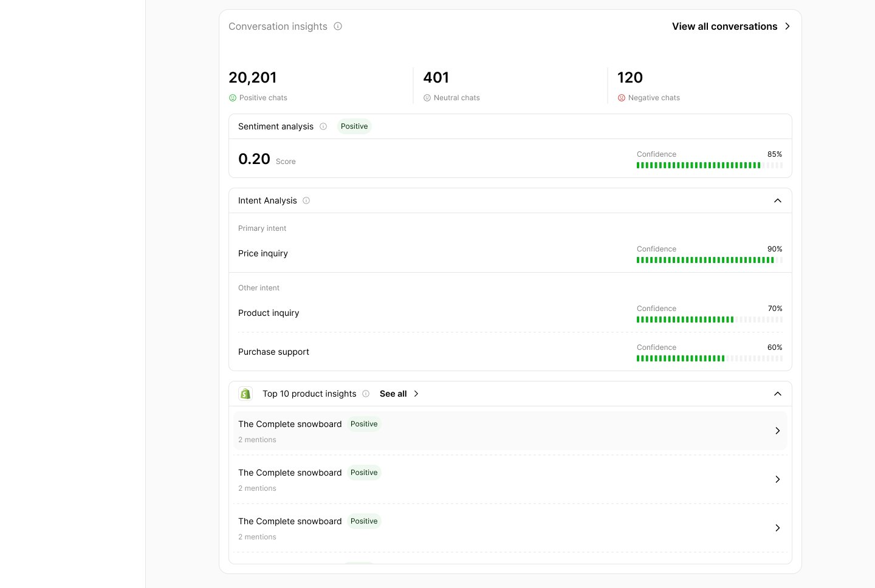The height and width of the screenshot is (588, 875).
Task: Click Positive badge on third snowboard row
Action: (x=364, y=521)
